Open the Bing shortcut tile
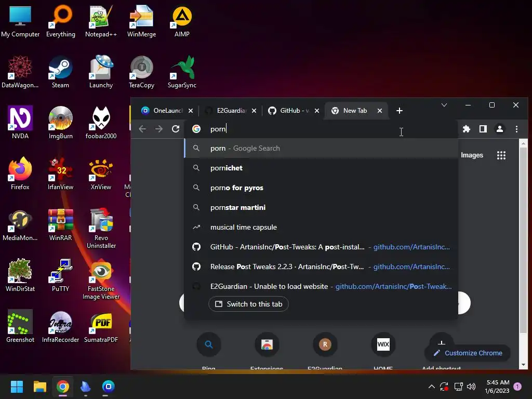This screenshot has width=532, height=399. click(209, 350)
